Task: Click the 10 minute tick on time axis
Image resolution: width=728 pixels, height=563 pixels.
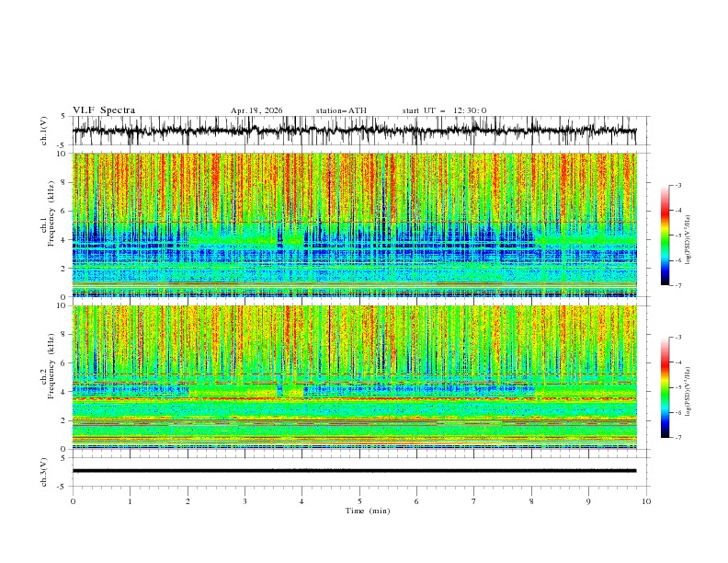Action: click(x=646, y=501)
